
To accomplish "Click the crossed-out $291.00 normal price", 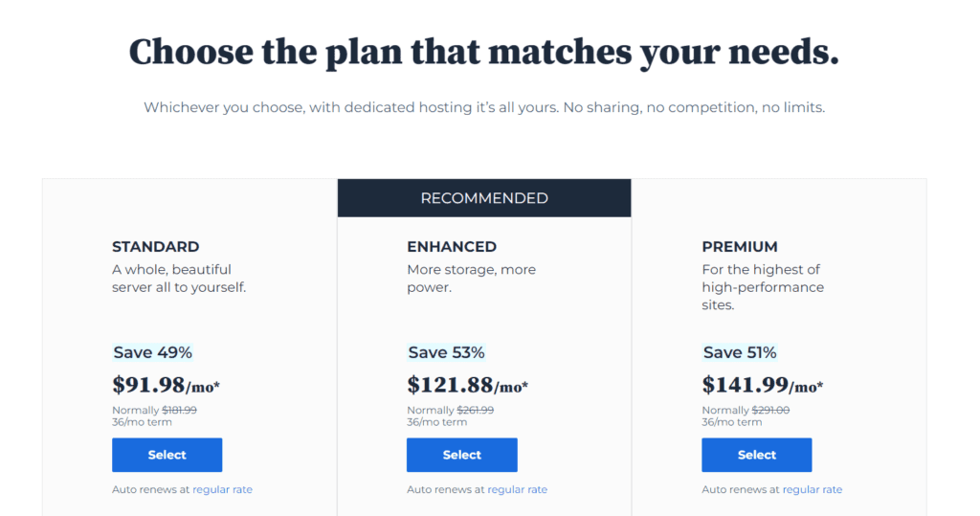I will tap(770, 410).
